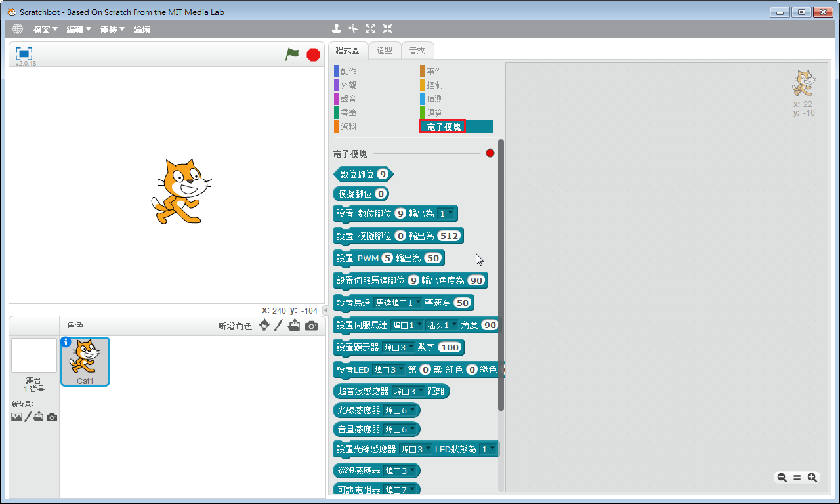This screenshot has width=840, height=504.
Task: Select the 運算 block category
Action: click(x=456, y=112)
